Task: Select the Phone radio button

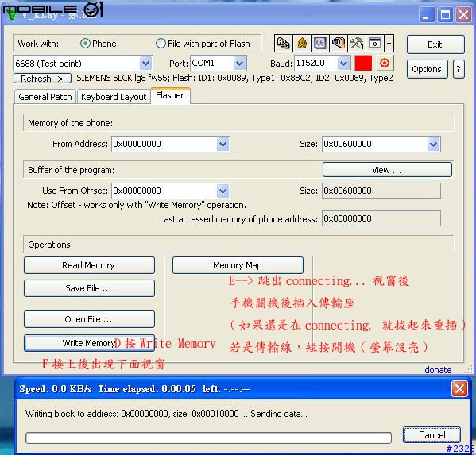Action: point(85,44)
